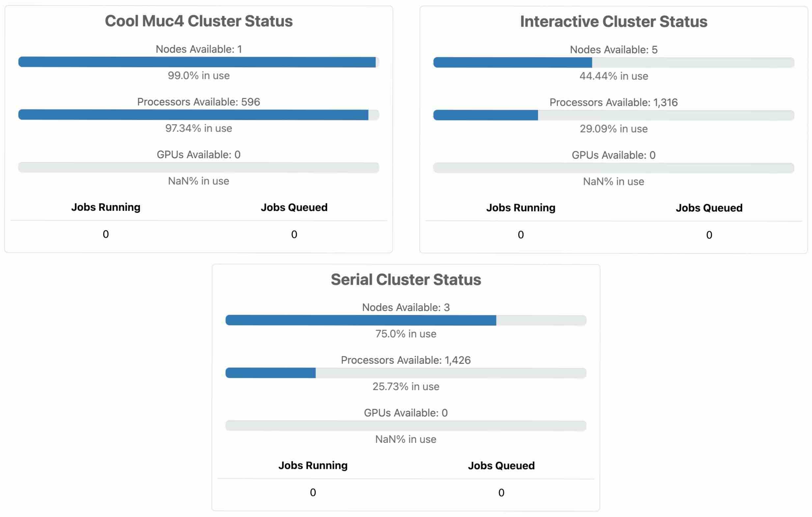Click Jobs Queued header in Serial card
Viewport: 812px width, 517px height.
point(501,466)
